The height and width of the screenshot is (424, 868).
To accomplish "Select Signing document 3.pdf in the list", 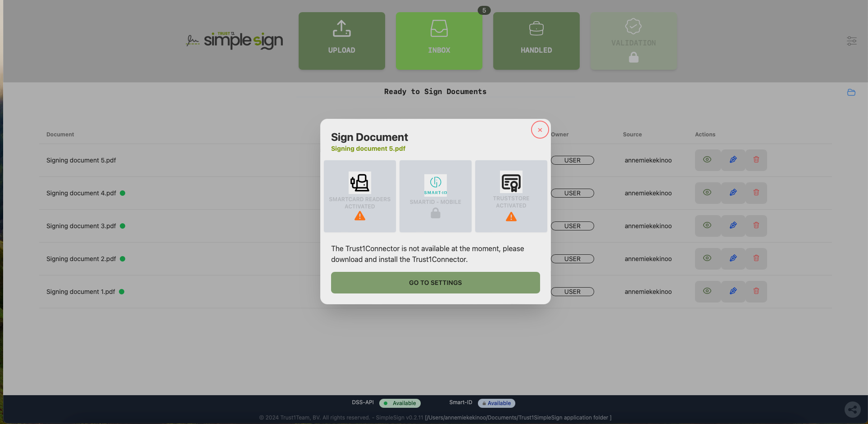I will [x=81, y=226].
